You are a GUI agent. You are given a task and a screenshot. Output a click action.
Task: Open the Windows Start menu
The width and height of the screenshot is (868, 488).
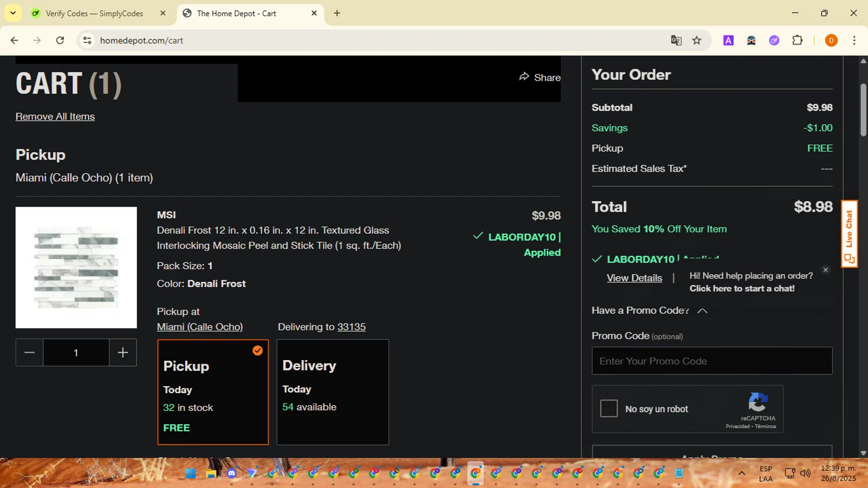pyautogui.click(x=190, y=474)
